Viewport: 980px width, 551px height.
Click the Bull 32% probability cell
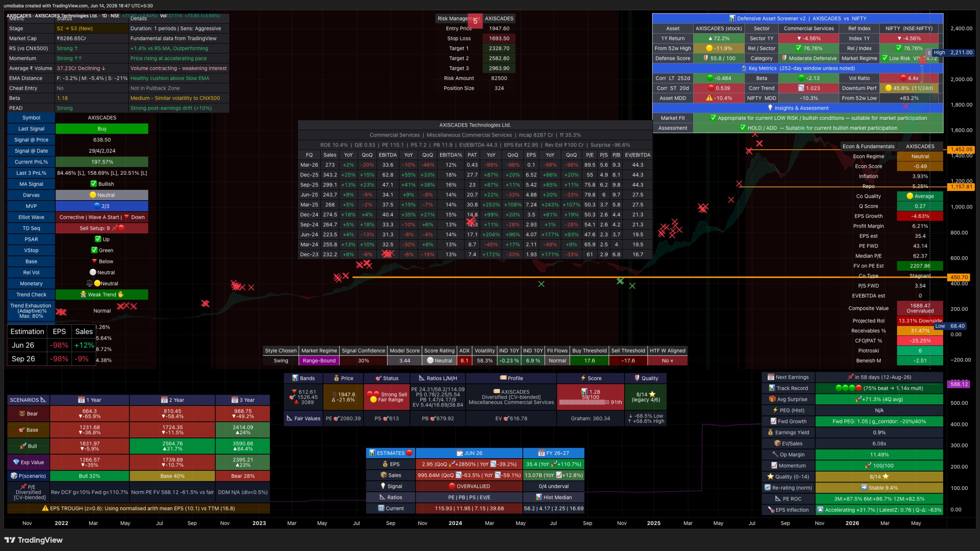tap(89, 476)
